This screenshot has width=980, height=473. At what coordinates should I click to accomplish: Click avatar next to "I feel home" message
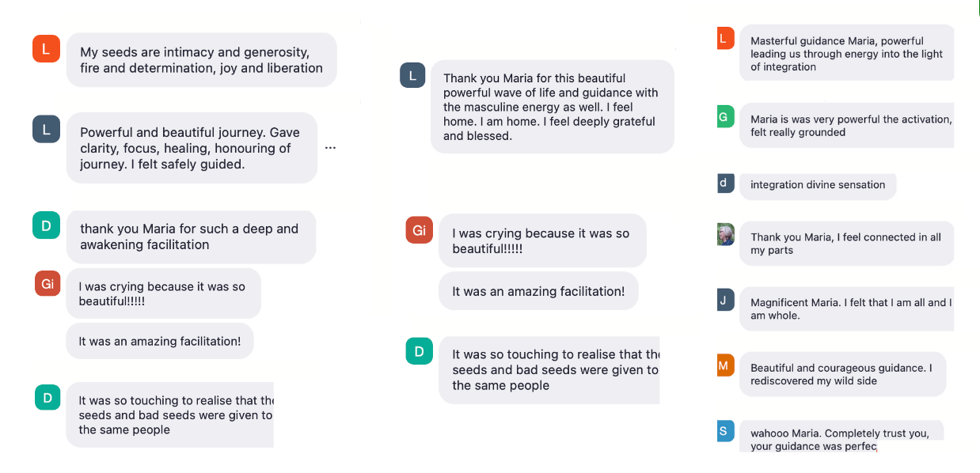pos(412,75)
